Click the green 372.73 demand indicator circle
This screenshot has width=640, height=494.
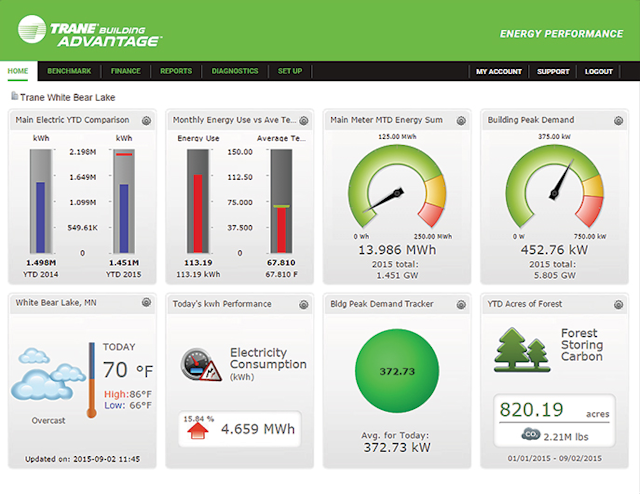[x=397, y=371]
